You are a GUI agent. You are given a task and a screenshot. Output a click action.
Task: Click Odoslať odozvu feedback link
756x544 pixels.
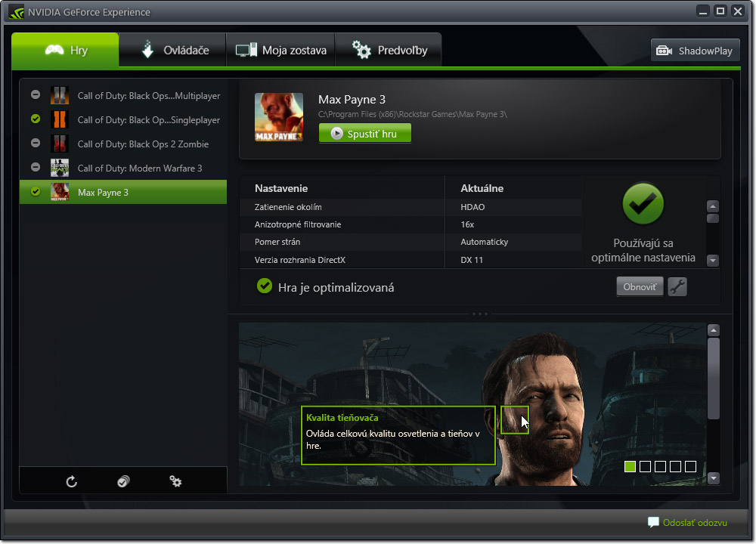(x=687, y=522)
